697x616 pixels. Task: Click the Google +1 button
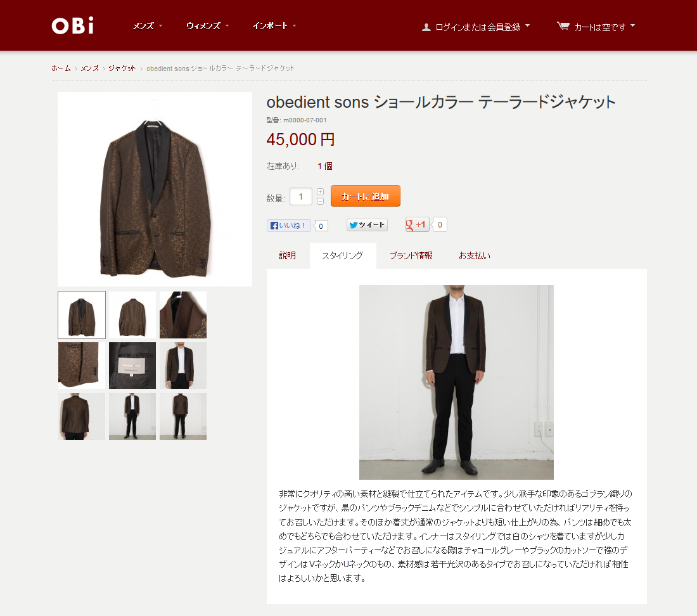tap(417, 224)
